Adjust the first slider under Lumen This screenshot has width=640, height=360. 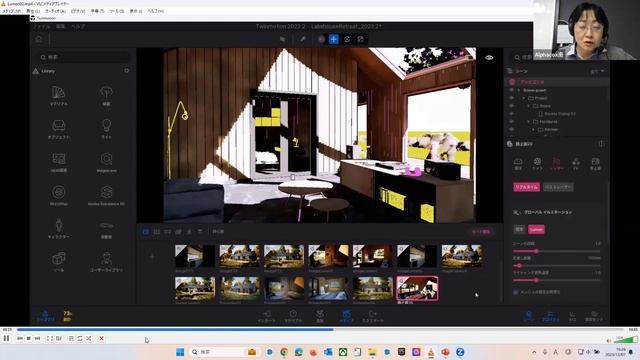pyautogui.click(x=557, y=251)
